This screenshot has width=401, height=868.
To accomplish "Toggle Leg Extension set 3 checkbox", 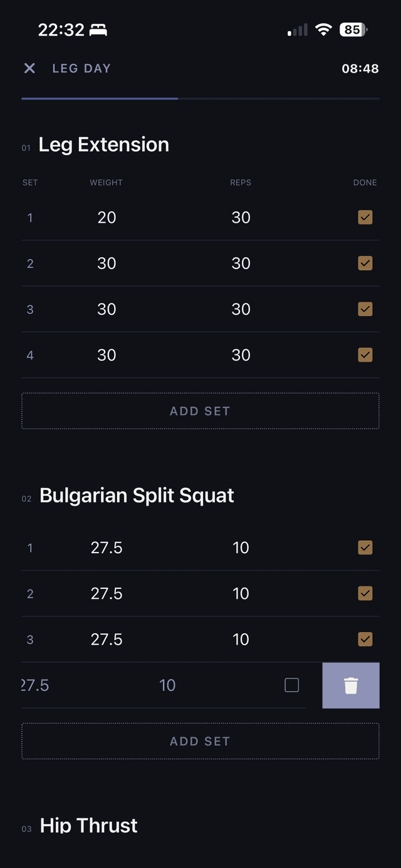I will (365, 309).
